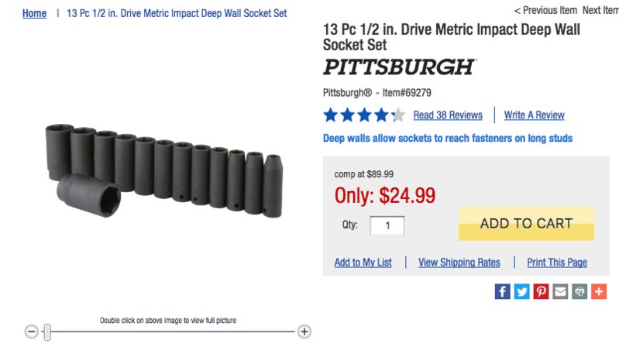Click the print share icon
Viewport: 619px width, 364px height.
579,292
